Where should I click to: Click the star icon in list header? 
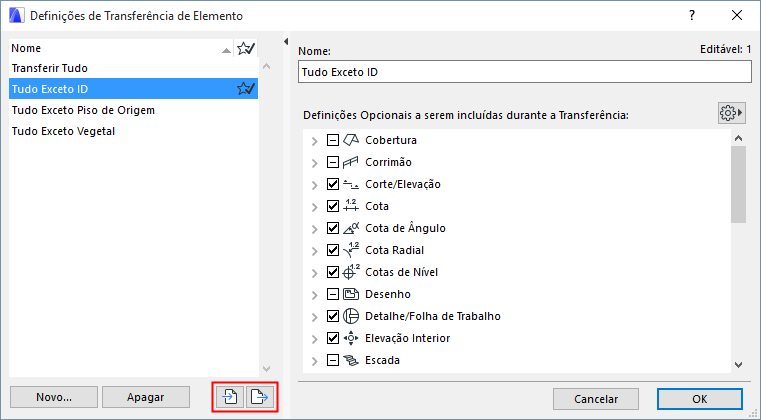pyautogui.click(x=245, y=47)
